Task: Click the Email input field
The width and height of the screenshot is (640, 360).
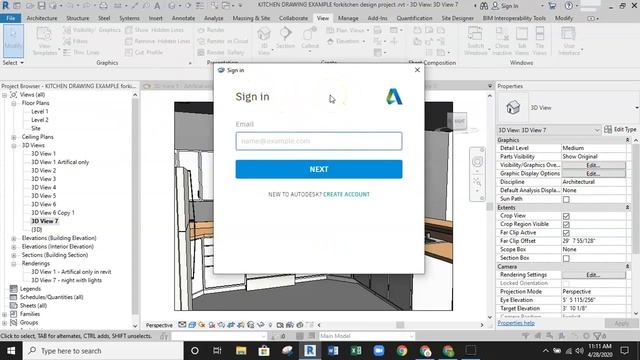Action: point(319,141)
